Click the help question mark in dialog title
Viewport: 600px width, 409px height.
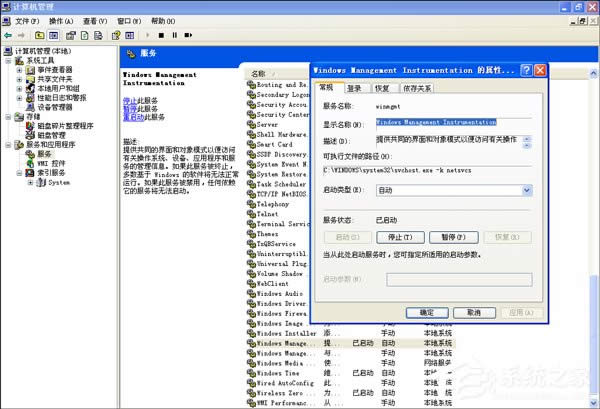coord(525,71)
